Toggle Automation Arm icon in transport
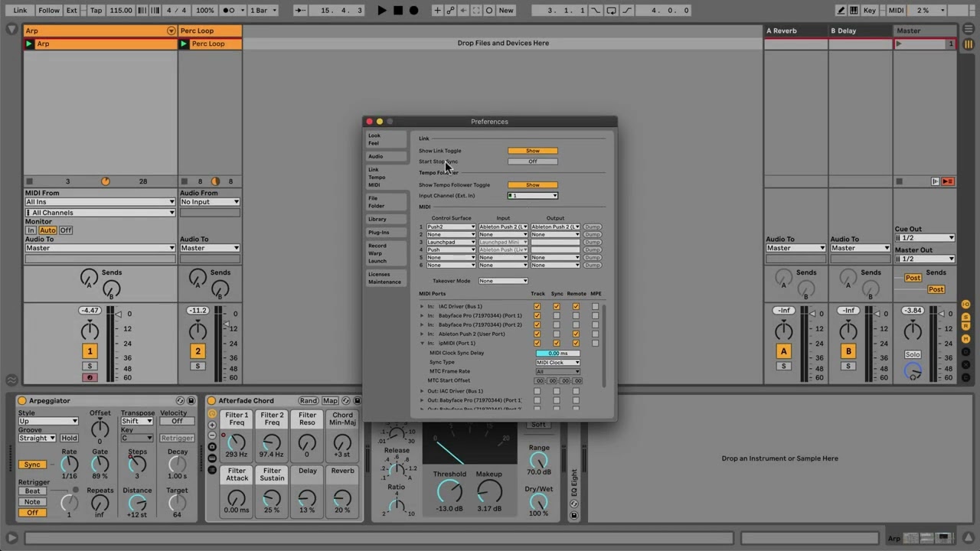 coord(450,10)
